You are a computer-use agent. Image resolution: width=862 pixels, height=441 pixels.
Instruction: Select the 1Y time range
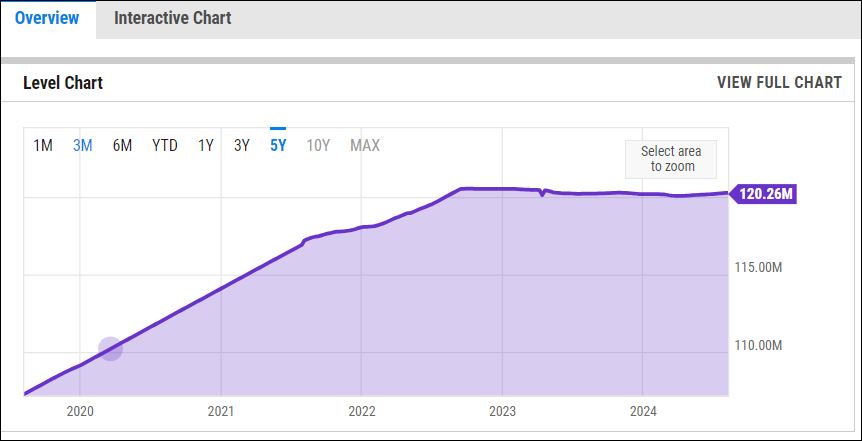pos(206,146)
